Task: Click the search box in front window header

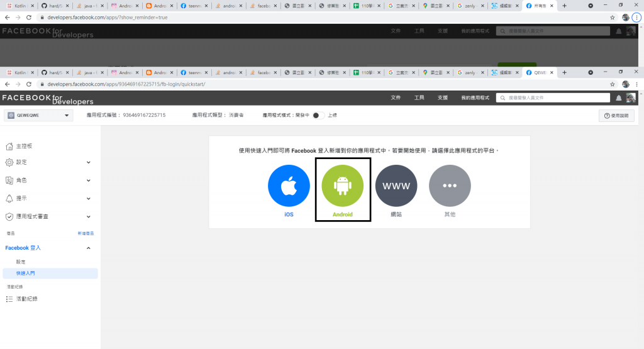Action: coord(553,97)
